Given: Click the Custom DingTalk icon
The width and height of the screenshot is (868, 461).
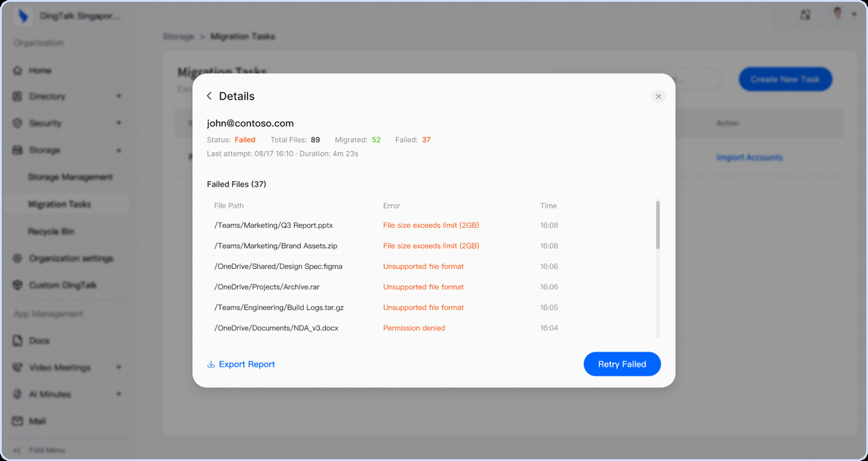Looking at the screenshot, I should pos(18,285).
